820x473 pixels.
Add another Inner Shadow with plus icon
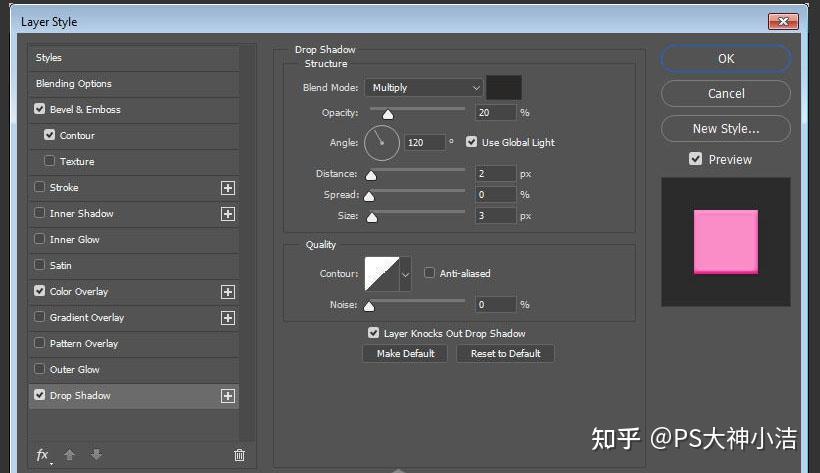point(227,214)
